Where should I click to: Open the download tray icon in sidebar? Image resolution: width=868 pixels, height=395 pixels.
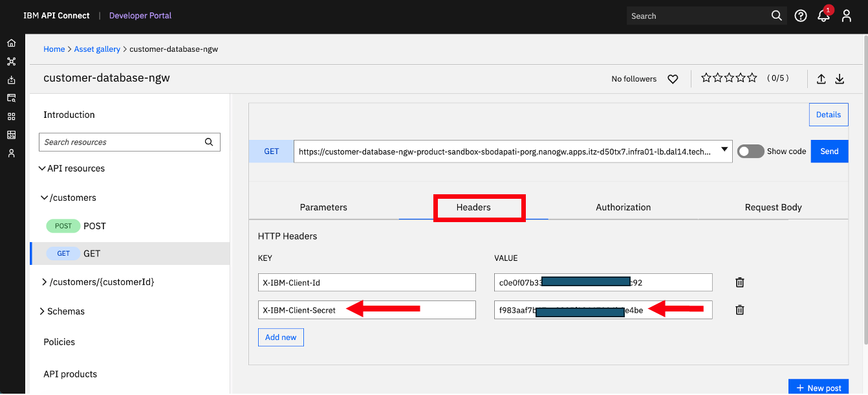tap(11, 80)
